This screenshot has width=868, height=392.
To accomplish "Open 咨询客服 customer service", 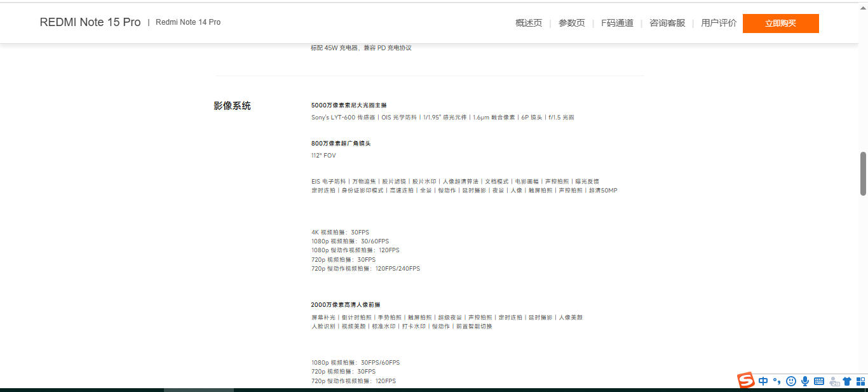I will (x=667, y=23).
